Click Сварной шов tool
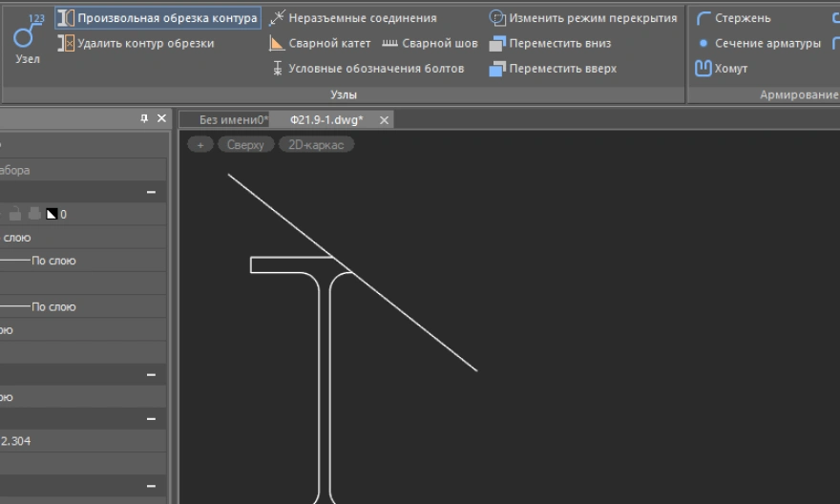 click(430, 43)
